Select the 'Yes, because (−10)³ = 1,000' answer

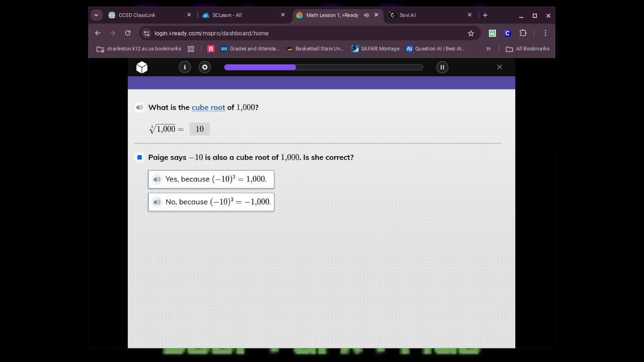click(x=216, y=179)
